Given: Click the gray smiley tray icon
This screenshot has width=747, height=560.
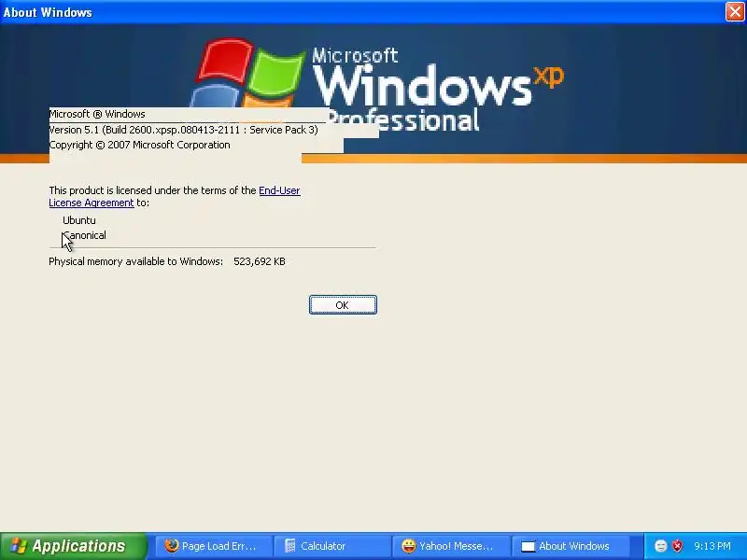Looking at the screenshot, I should pos(660,546).
